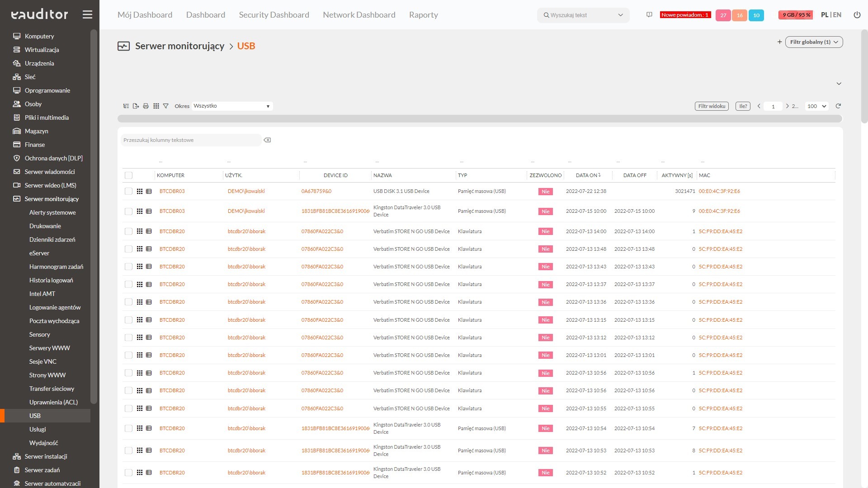Screen dimensions: 868x488
Task: Click the sidebar vertical scrollbar
Action: pyautogui.click(x=94, y=217)
